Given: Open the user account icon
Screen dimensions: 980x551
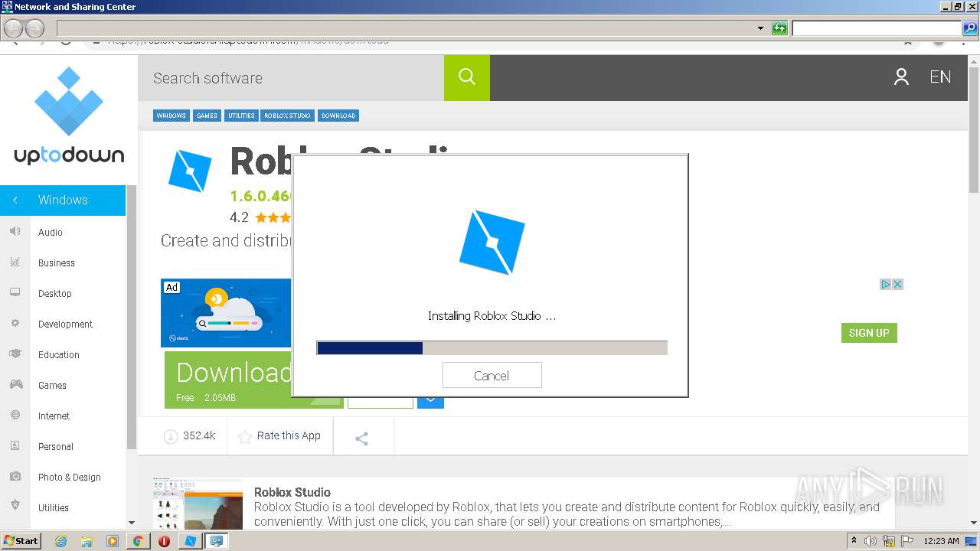Looking at the screenshot, I should [x=901, y=77].
